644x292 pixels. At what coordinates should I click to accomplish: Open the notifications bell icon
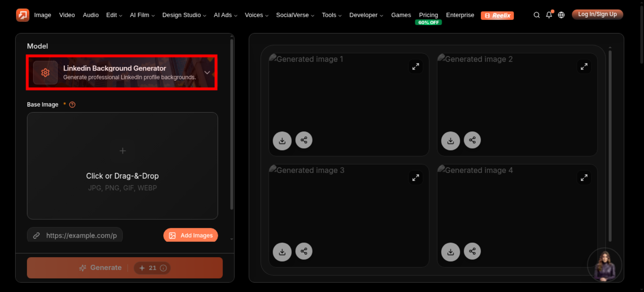pos(549,15)
